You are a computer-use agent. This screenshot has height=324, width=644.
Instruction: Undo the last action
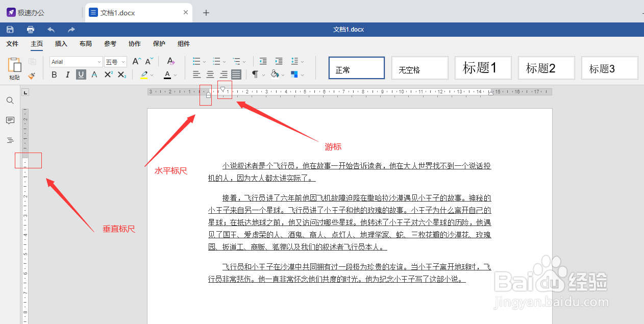tap(51, 30)
